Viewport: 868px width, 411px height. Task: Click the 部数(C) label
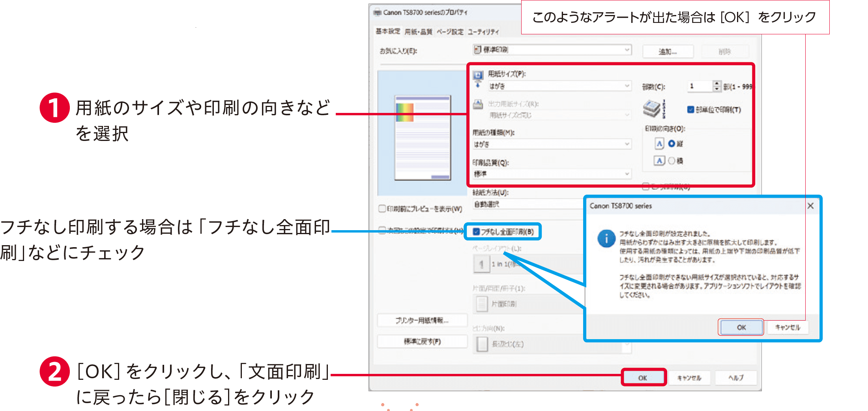point(653,87)
